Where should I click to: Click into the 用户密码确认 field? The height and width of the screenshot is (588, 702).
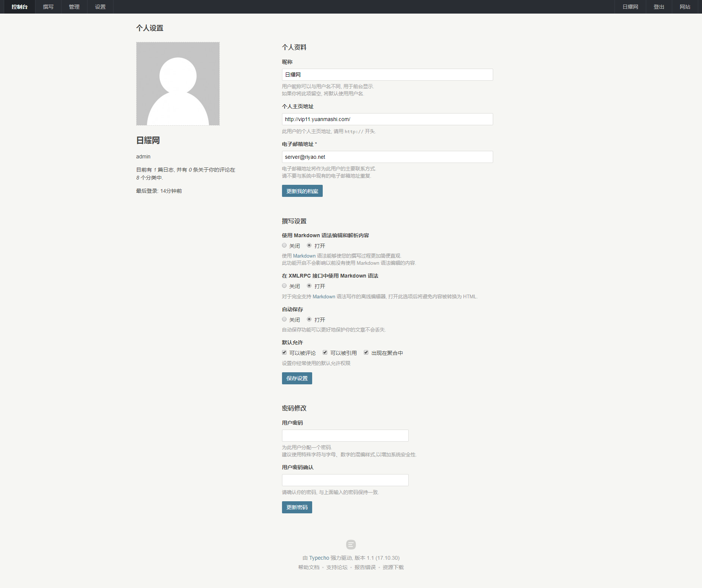coord(345,480)
